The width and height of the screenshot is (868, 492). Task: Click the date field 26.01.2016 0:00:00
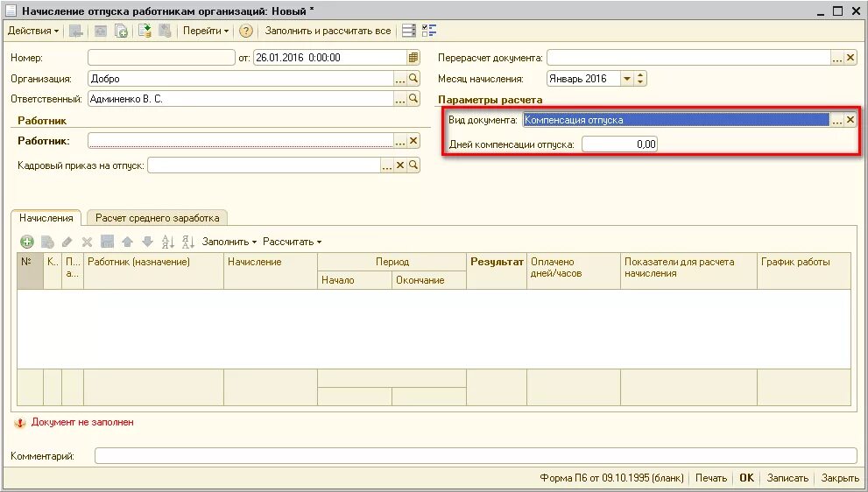pyautogui.click(x=330, y=58)
